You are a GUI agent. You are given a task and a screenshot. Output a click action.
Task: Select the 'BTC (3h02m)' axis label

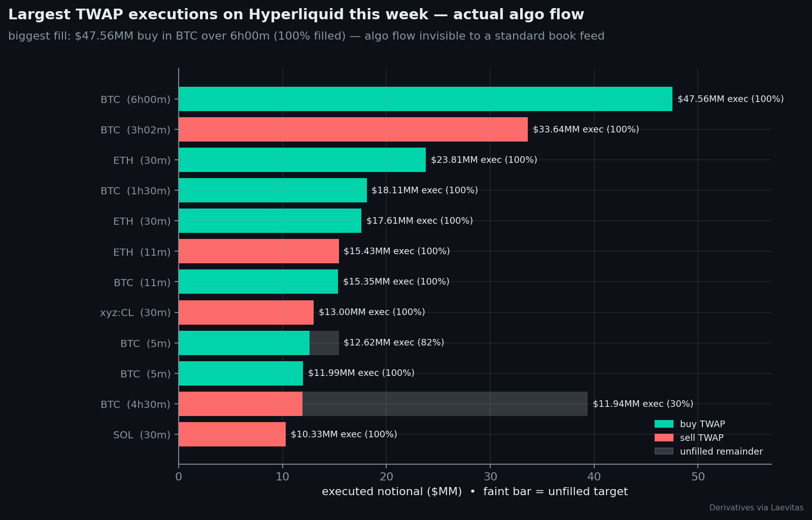tap(136, 130)
